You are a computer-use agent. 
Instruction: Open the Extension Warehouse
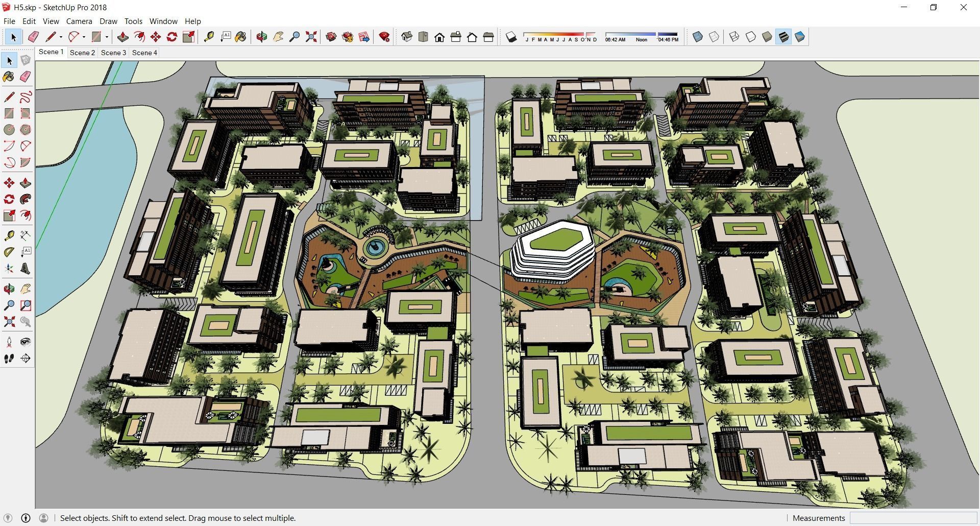coord(348,37)
